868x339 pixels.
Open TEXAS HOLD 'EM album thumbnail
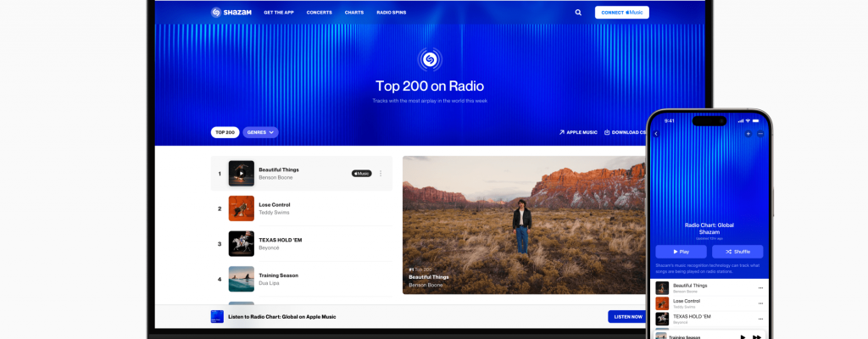tap(241, 243)
